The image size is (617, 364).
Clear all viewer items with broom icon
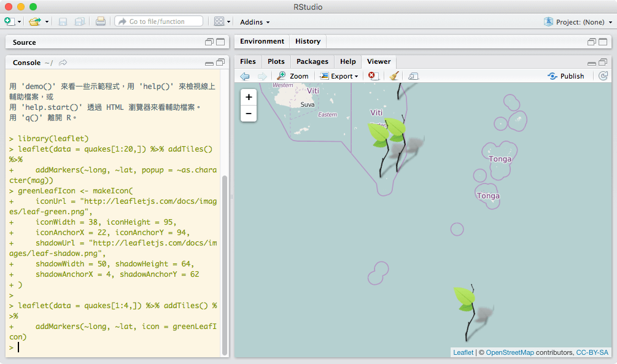394,76
